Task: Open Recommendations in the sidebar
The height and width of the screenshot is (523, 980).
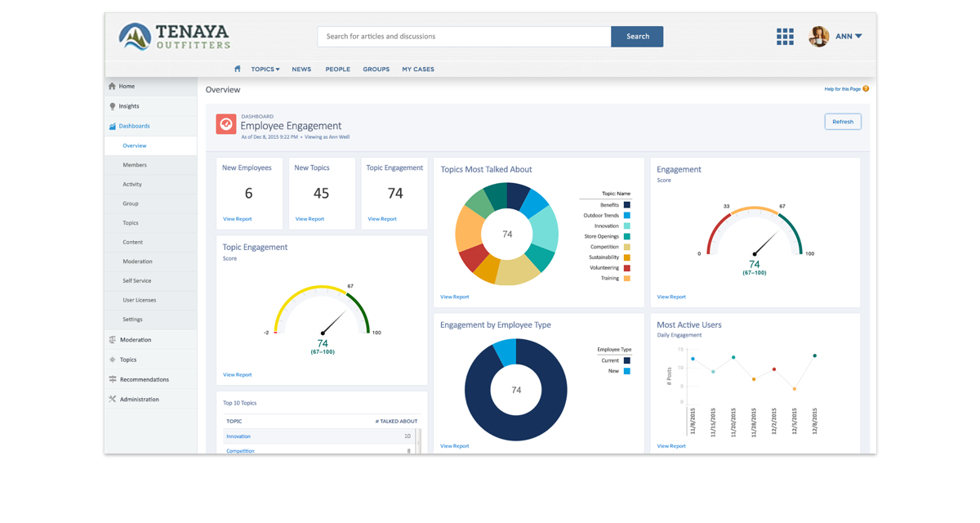Action: pyautogui.click(x=144, y=380)
